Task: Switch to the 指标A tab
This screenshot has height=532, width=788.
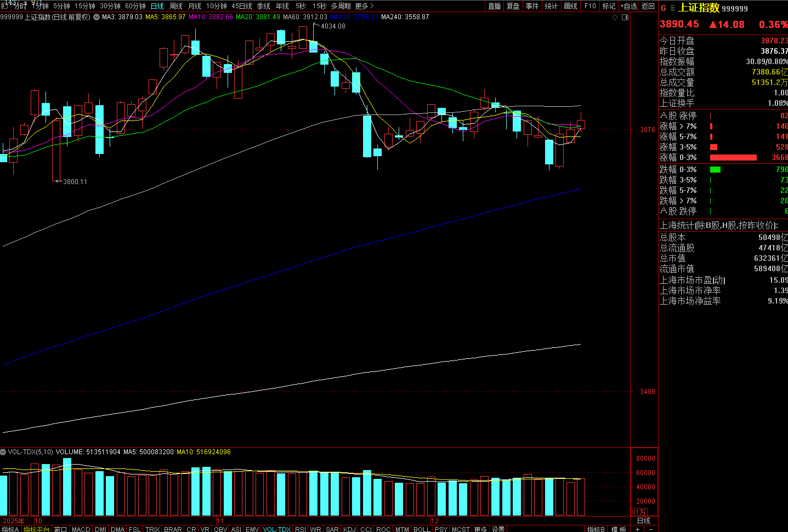Action: pyautogui.click(x=10, y=529)
